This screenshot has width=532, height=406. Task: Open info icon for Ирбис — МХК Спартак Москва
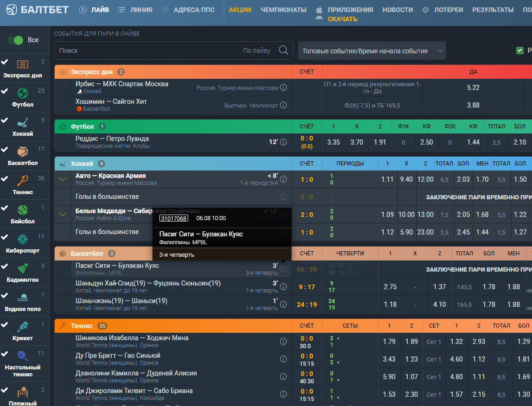283,87
